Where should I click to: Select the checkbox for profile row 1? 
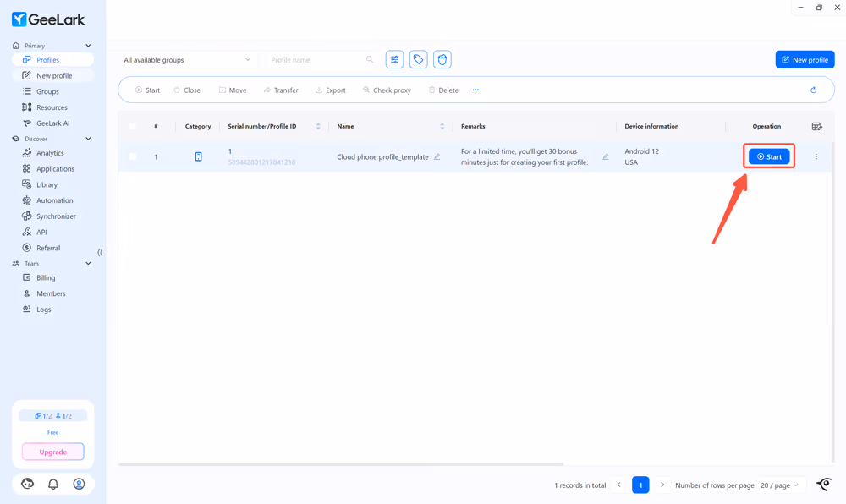(x=133, y=156)
